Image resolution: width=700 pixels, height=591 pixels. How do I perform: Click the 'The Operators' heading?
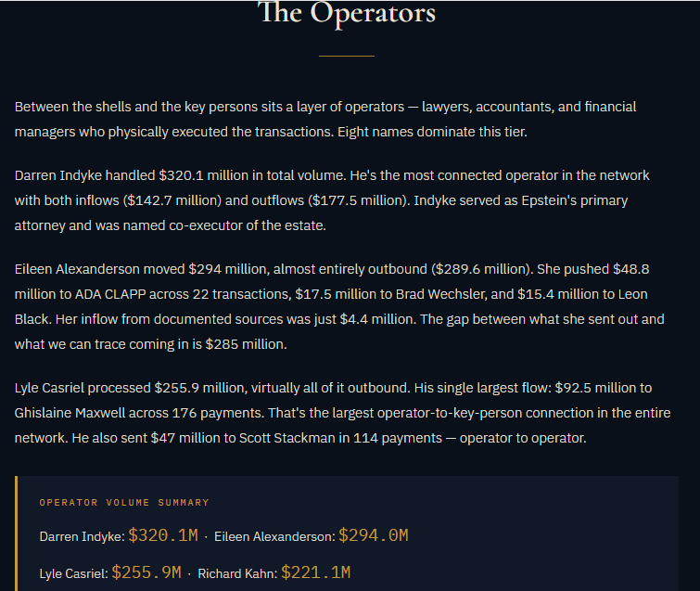[347, 14]
